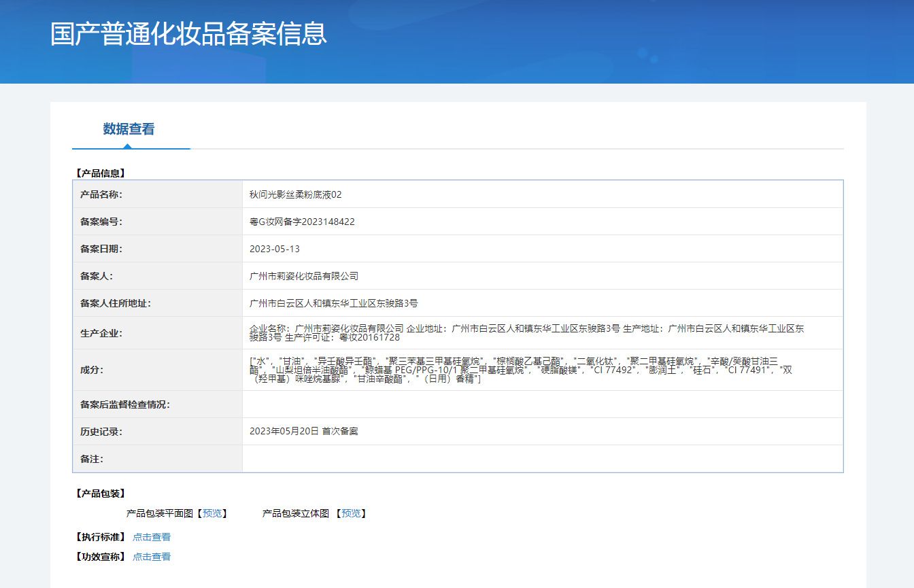Click the 产品名称 row label

click(101, 194)
